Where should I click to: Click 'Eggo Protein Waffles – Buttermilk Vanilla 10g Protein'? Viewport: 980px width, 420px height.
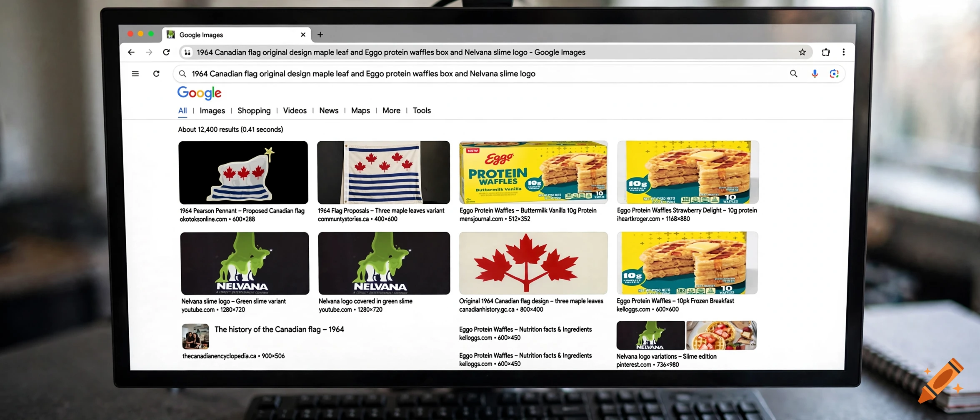tap(528, 210)
